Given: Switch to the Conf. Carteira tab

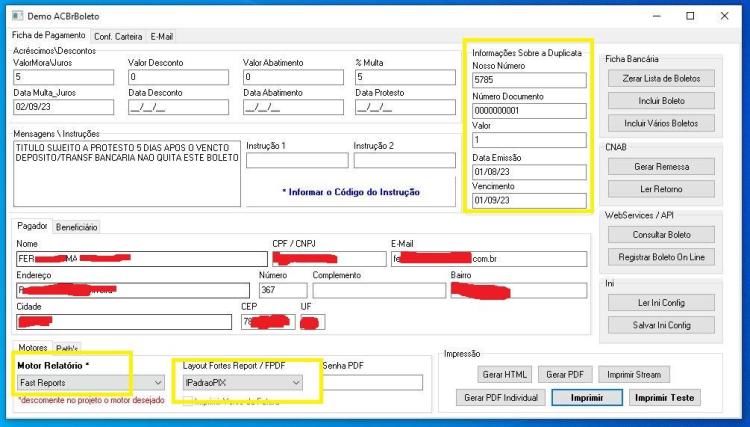Looking at the screenshot, I should [118, 36].
